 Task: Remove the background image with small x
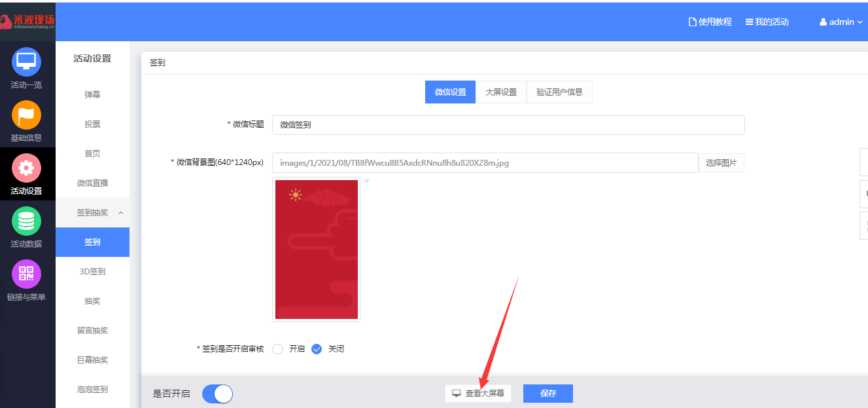(x=367, y=181)
